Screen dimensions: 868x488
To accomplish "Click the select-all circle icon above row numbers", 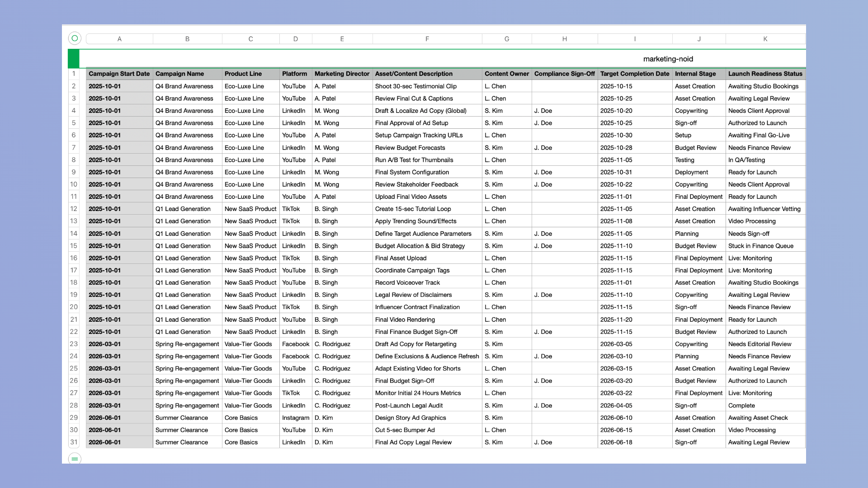I will pos(75,38).
